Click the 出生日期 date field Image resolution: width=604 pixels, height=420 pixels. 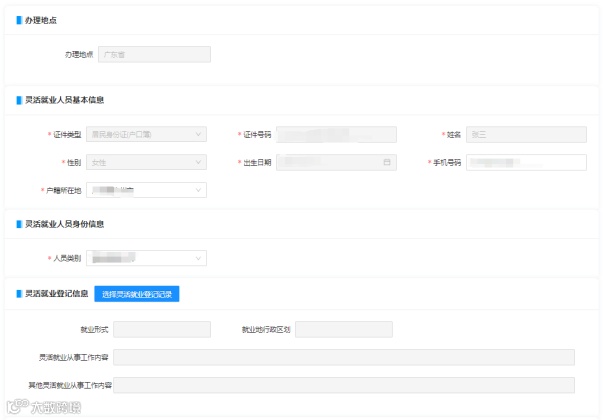[x=336, y=162]
